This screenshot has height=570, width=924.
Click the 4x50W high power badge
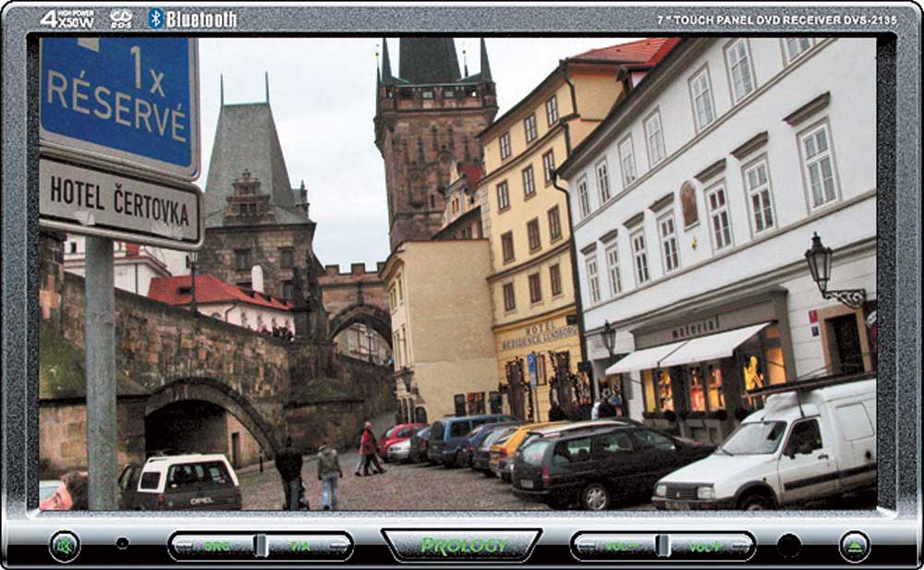click(67, 18)
